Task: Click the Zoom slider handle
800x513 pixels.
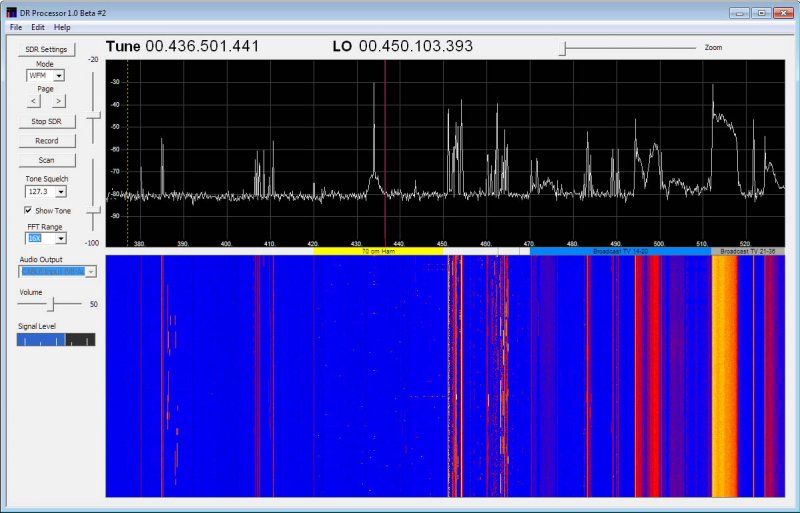Action: coord(563,49)
